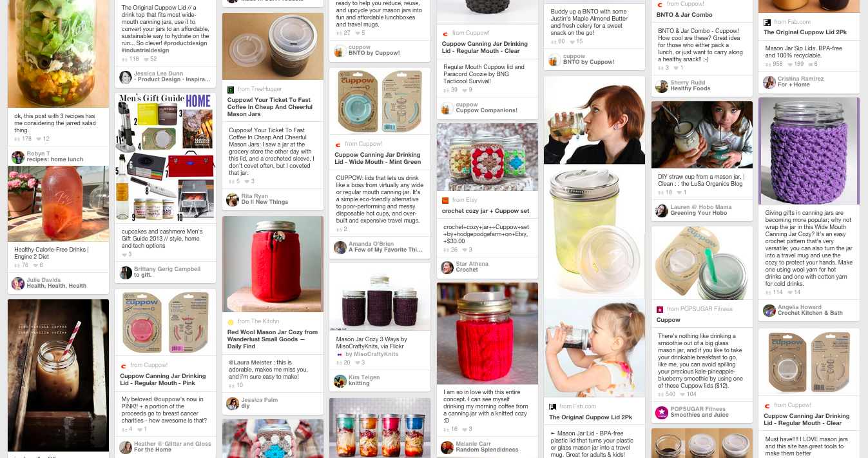This screenshot has width=868, height=458.
Task: Open the POPSUGAR Fitness star avatar
Action: pyautogui.click(x=662, y=412)
